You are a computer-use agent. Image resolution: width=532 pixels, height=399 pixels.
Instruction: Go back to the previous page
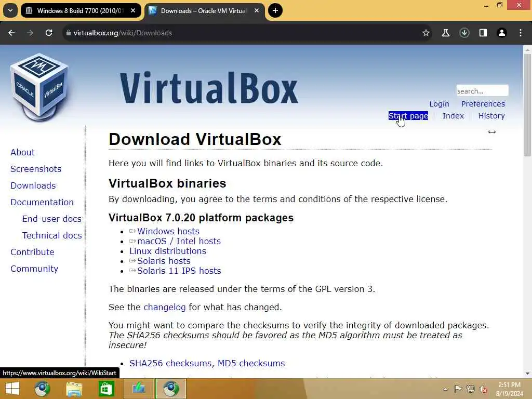[x=11, y=33]
